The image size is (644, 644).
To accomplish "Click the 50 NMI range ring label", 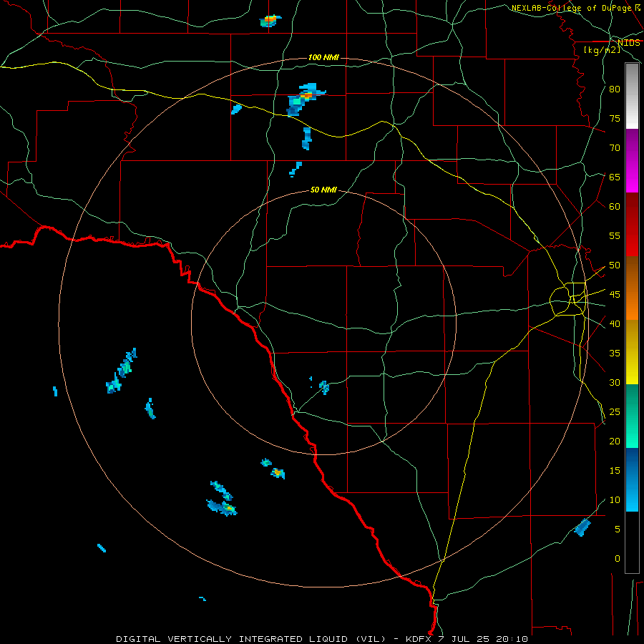I will [x=323, y=190].
